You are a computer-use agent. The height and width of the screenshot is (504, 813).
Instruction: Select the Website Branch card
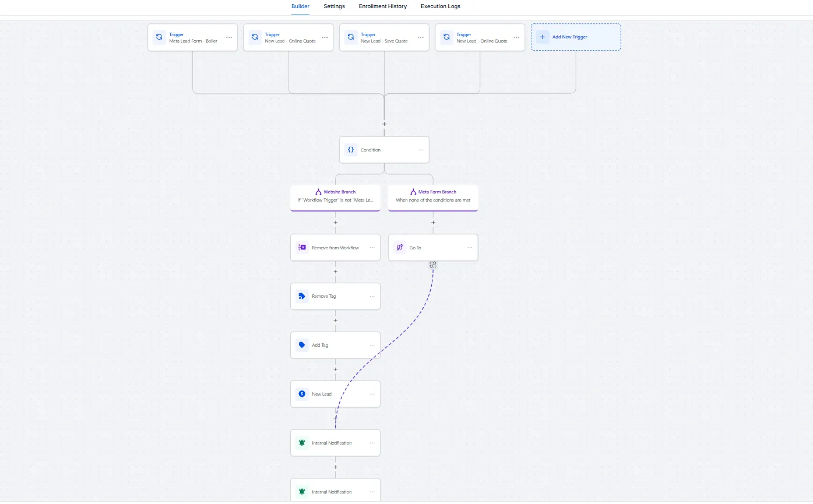point(336,198)
